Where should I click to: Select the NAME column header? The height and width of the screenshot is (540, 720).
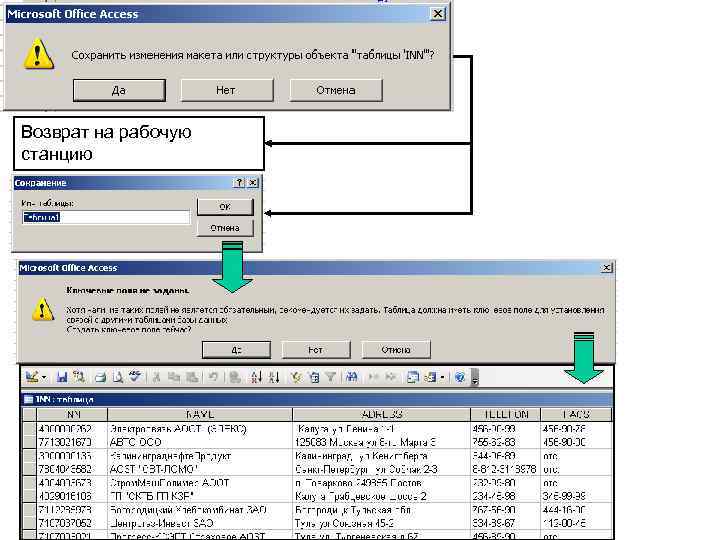click(200, 415)
